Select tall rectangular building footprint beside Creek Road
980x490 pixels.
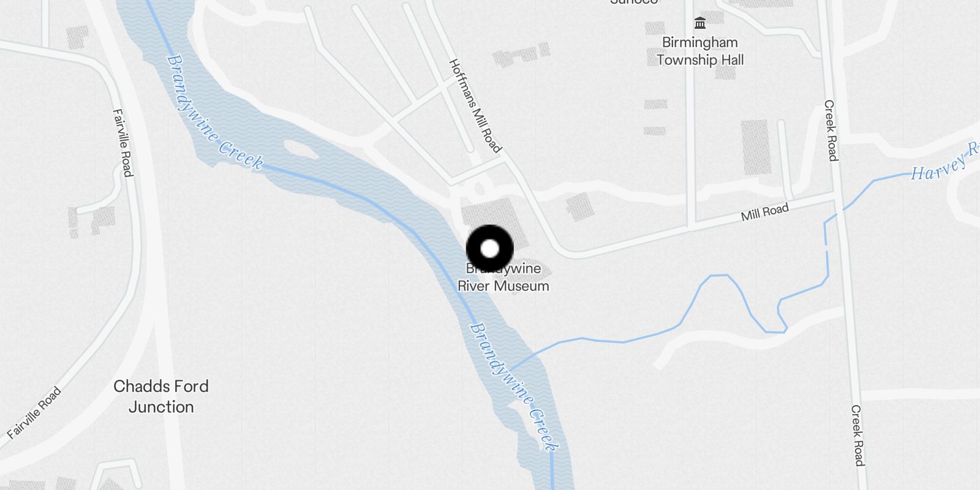click(756, 147)
